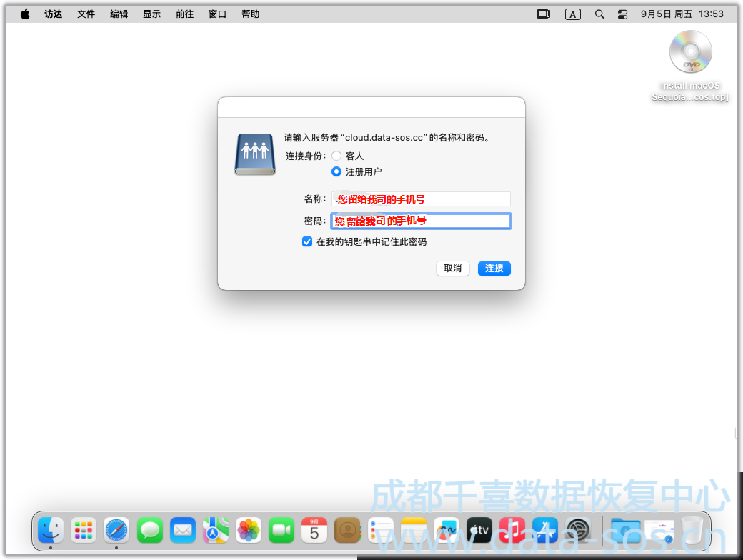Viewport: 743px width, 560px height.
Task: Select the 注册用户 radio option
Action: [336, 171]
